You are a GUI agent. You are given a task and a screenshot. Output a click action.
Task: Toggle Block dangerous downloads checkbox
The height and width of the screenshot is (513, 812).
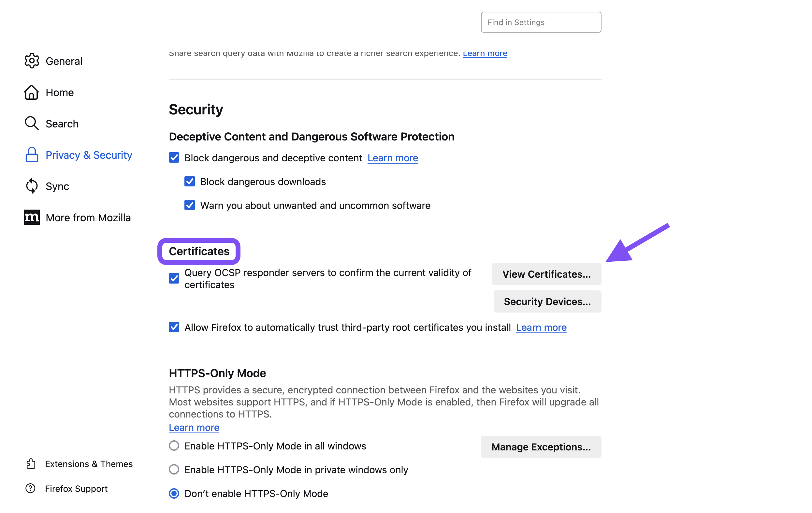[x=190, y=182]
